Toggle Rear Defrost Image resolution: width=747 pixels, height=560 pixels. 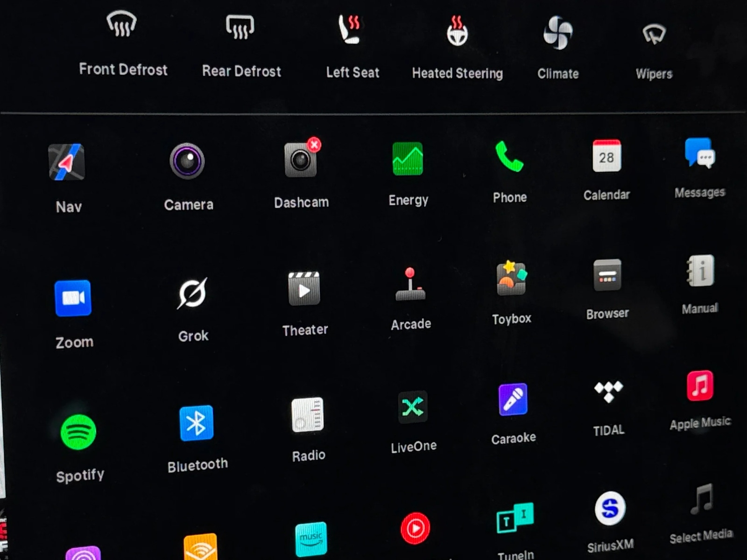click(x=240, y=27)
